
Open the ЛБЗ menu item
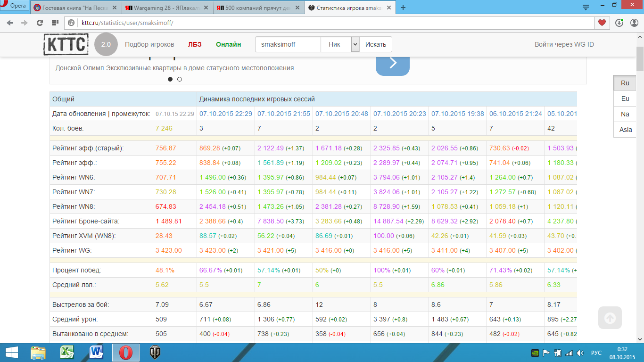tap(195, 44)
